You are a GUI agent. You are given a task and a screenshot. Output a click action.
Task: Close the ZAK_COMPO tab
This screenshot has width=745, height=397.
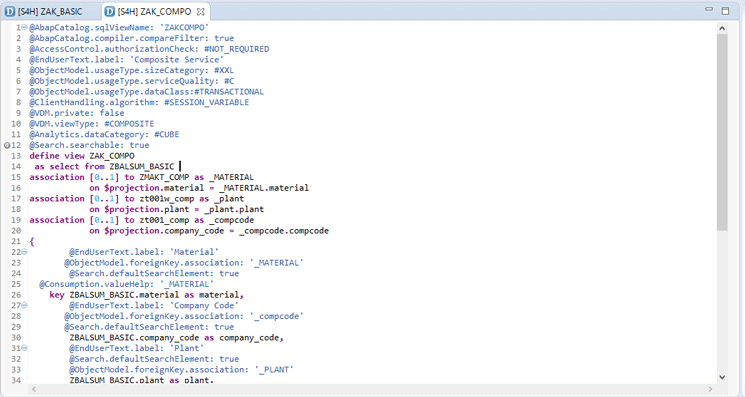201,11
